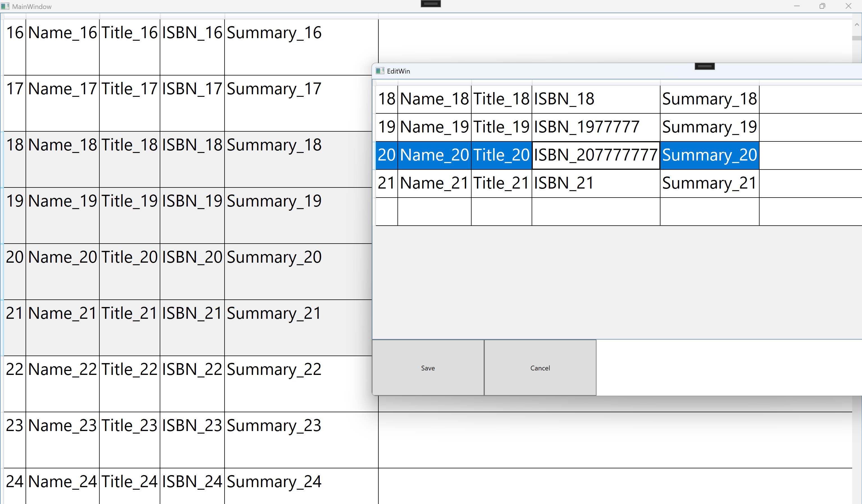Click the MainWindow title bar app icon
The height and width of the screenshot is (504, 862).
(x=5, y=6)
